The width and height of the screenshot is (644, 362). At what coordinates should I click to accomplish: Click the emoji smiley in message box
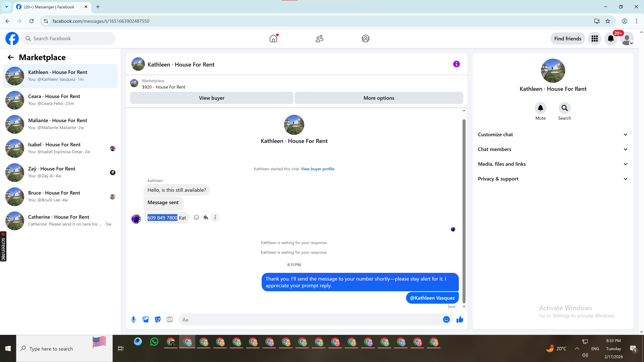pyautogui.click(x=446, y=320)
